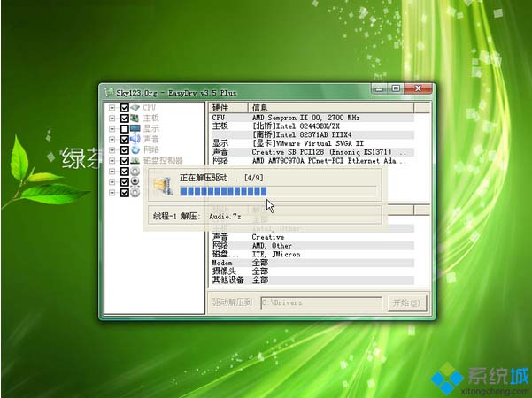532x398 pixels.
Task: Toggle the checkbox just above the webcam row
Action: pos(125,172)
